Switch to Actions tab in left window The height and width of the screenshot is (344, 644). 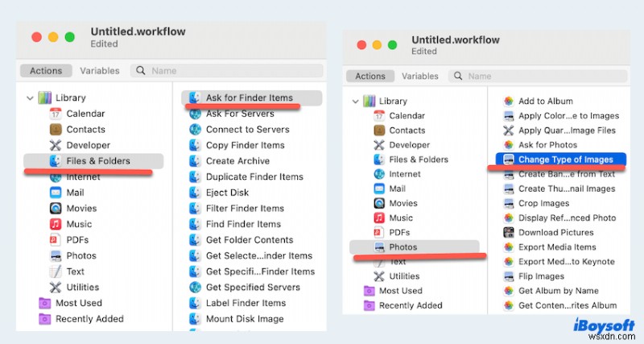pos(46,71)
